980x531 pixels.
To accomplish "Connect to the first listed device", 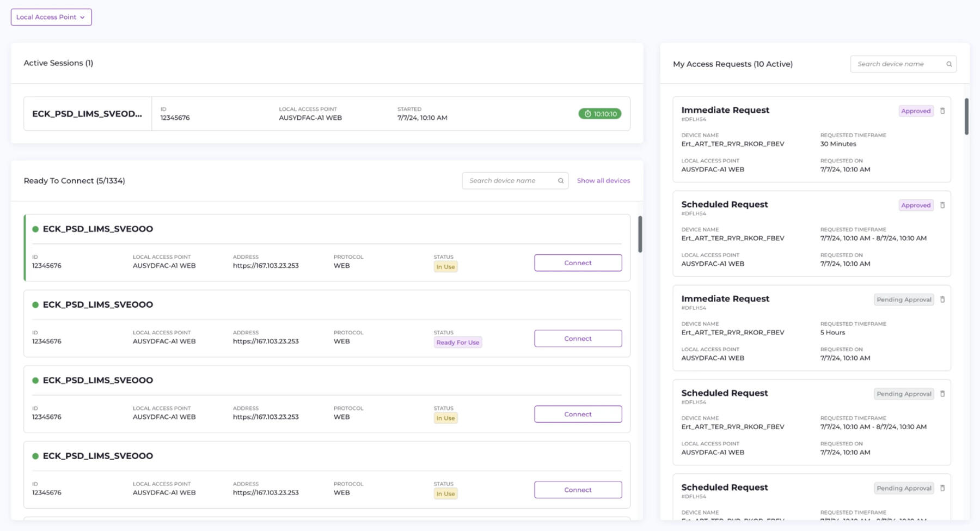I will pyautogui.click(x=578, y=263).
